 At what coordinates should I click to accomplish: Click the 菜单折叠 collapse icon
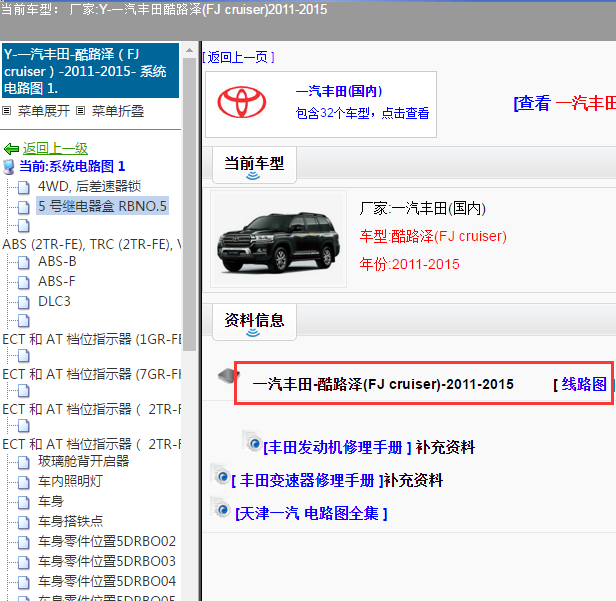point(80,111)
